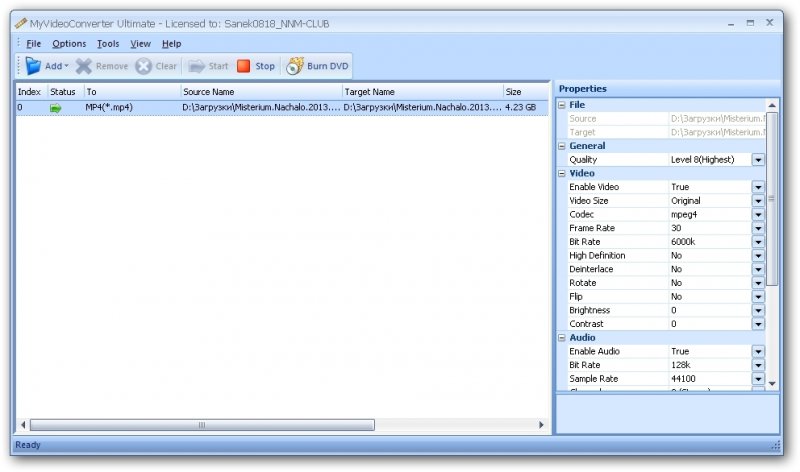The width and height of the screenshot is (800, 472).
Task: Open the Add button dropdown arrow
Action: coord(66,66)
